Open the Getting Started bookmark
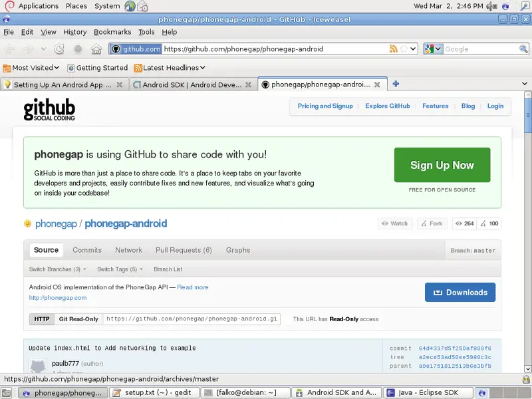Image resolution: width=532 pixels, height=399 pixels. tap(98, 68)
